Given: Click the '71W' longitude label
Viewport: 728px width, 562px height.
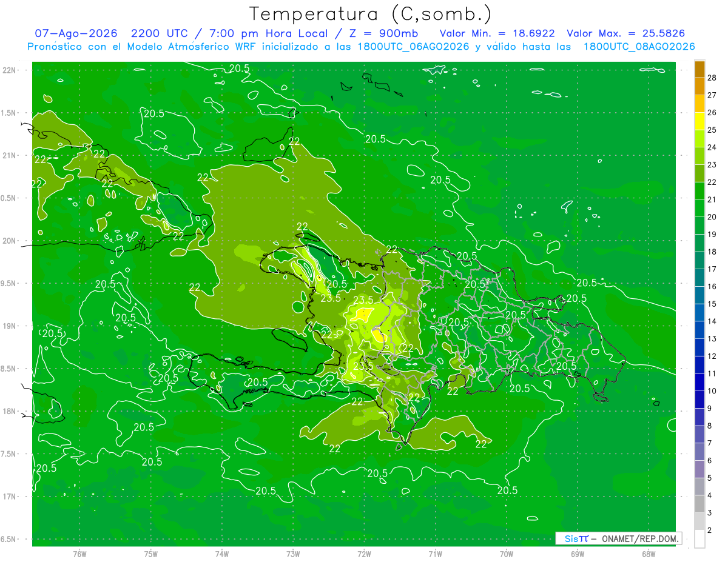Looking at the screenshot, I should click(x=435, y=554).
